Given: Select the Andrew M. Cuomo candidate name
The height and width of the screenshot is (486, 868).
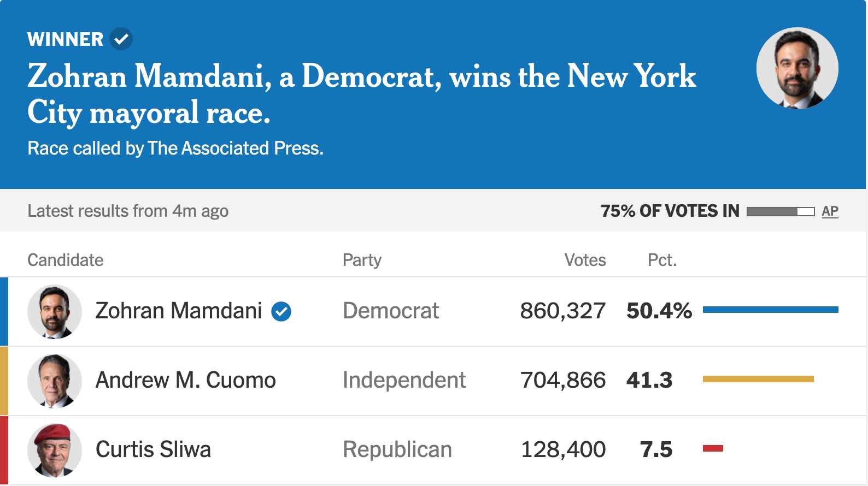Looking at the screenshot, I should (186, 381).
